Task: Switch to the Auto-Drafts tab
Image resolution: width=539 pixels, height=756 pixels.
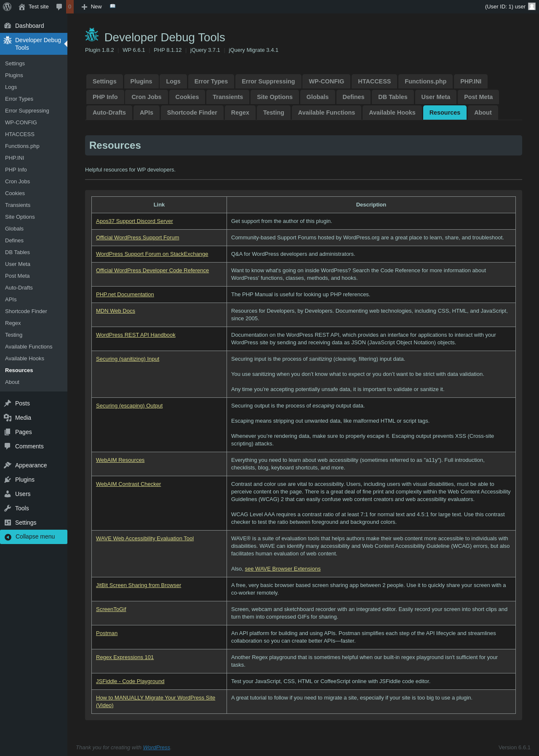Action: click(109, 113)
